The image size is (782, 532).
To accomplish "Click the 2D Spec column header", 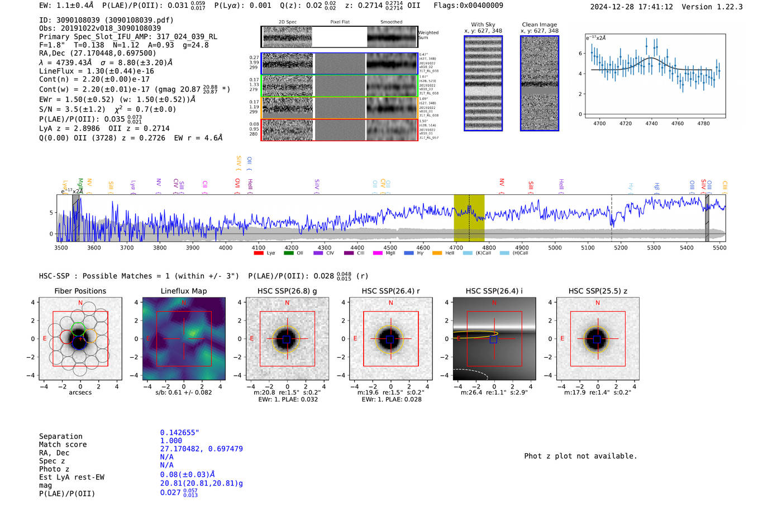I will (x=288, y=22).
